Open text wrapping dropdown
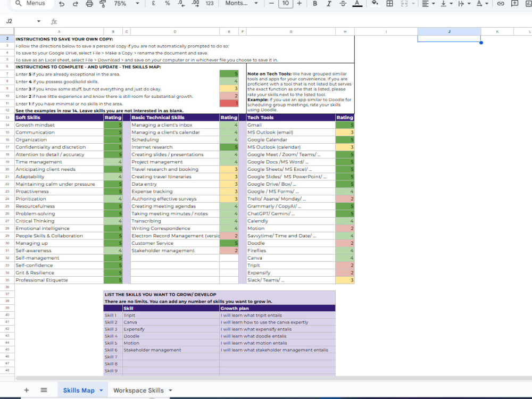 (464, 3)
